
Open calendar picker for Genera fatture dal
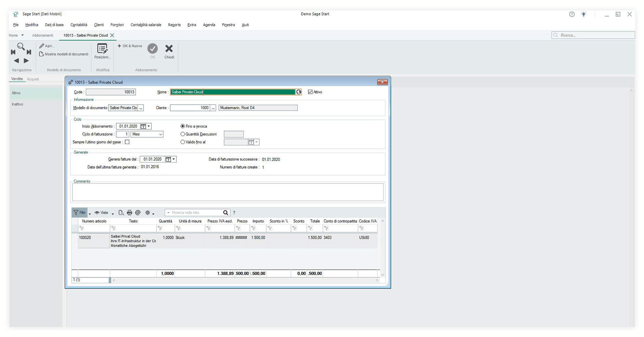tap(168, 159)
